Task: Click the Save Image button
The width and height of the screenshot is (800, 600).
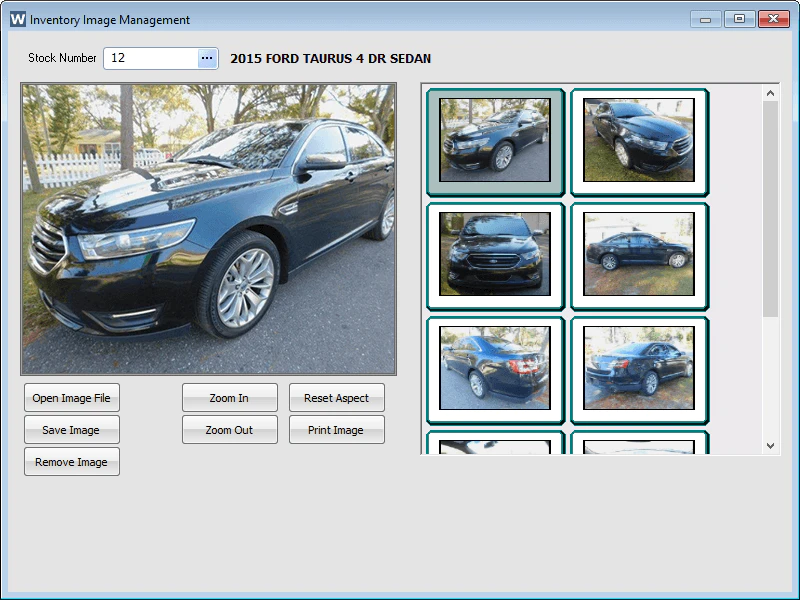Action: [71, 430]
